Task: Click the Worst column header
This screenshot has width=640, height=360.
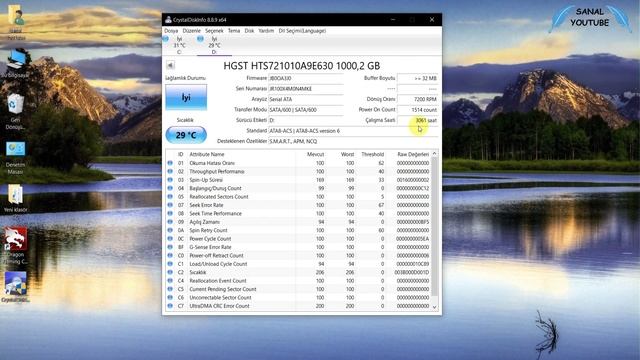Action: click(x=347, y=154)
